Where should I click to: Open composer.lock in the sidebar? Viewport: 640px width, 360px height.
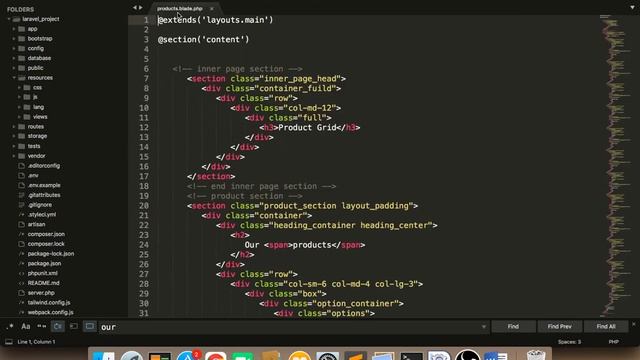coord(46,244)
